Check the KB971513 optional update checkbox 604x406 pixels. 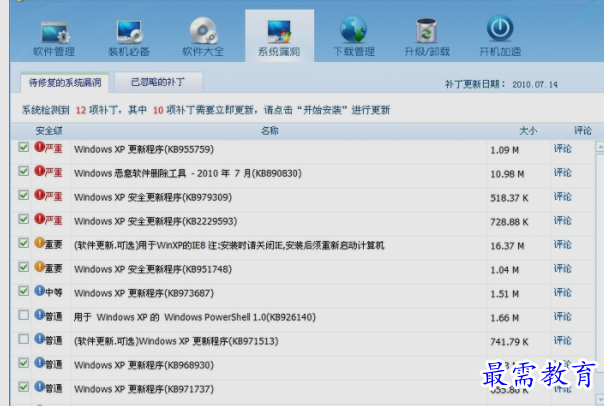point(23,339)
